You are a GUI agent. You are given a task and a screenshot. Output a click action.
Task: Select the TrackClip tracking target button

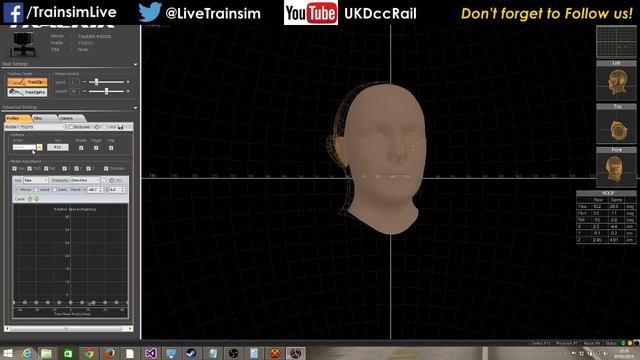(x=27, y=82)
